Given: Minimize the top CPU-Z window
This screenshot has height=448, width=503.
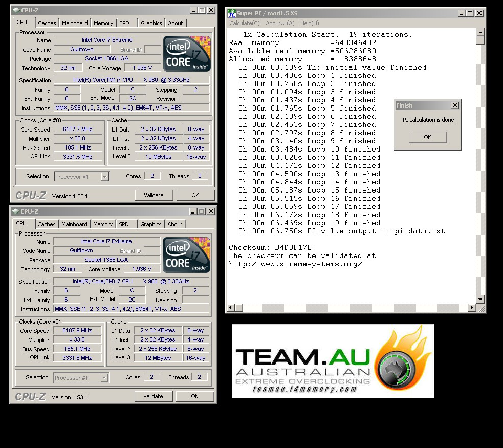Looking at the screenshot, I should [x=193, y=10].
